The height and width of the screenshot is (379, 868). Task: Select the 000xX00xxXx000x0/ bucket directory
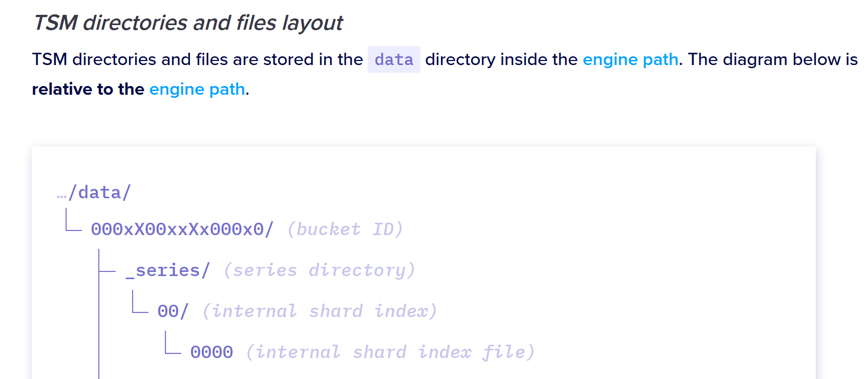tap(182, 229)
